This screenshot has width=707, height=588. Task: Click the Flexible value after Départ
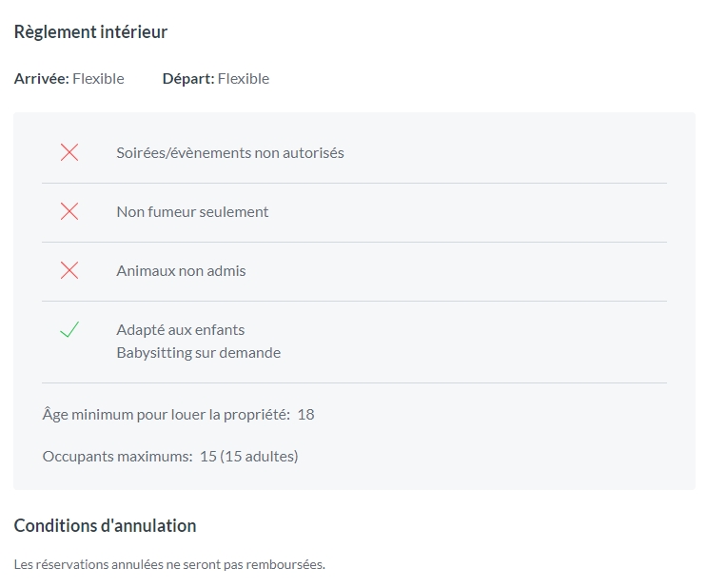pyautogui.click(x=244, y=78)
